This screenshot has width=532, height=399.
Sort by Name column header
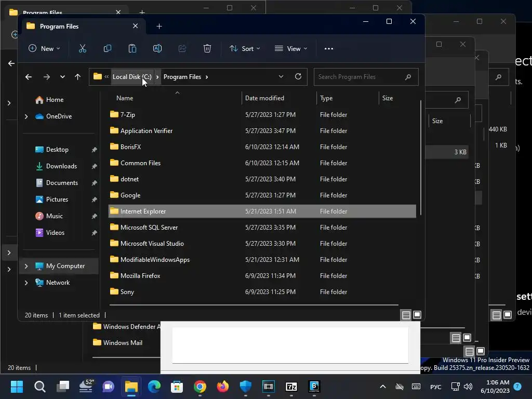point(125,98)
